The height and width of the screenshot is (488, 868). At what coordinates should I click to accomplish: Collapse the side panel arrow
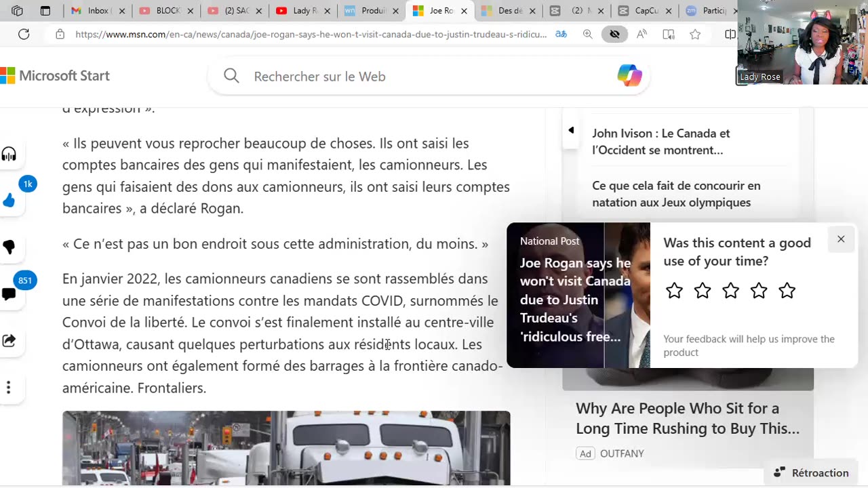pos(571,130)
